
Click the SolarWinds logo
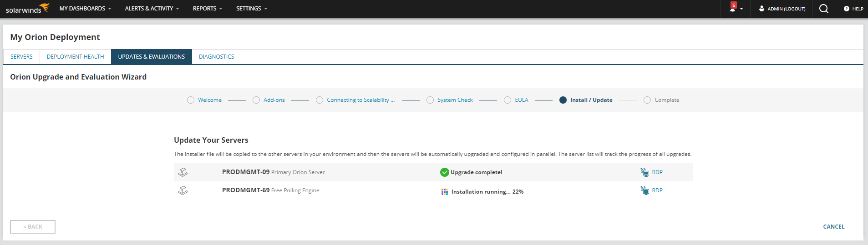point(27,9)
